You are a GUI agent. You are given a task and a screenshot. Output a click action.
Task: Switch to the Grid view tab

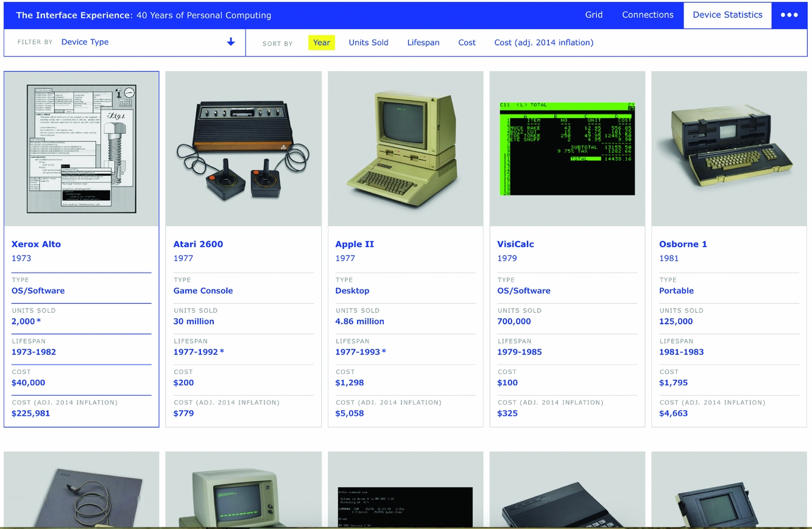593,15
